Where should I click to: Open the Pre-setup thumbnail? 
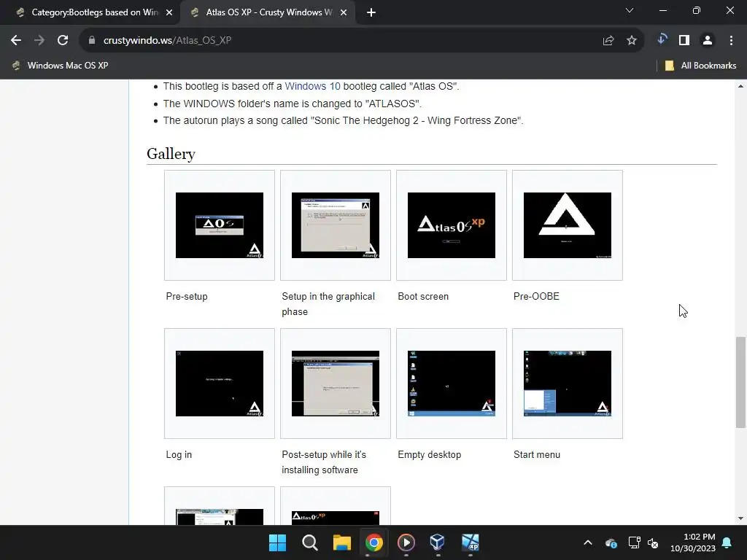point(219,225)
